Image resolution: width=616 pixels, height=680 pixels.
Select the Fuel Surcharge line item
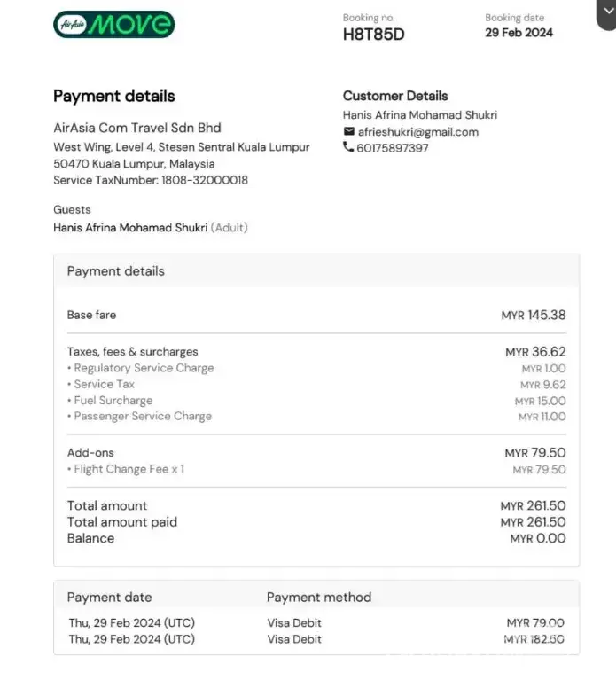tap(113, 401)
